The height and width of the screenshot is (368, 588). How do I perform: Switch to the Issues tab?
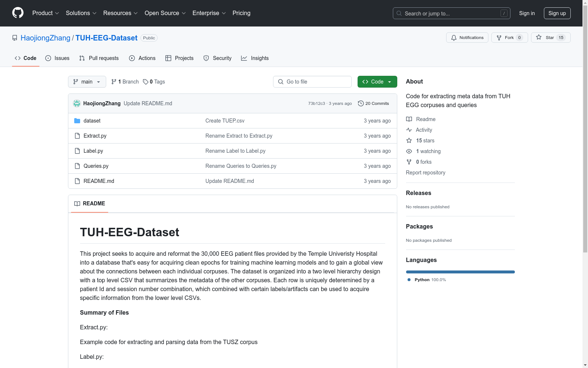(57, 58)
